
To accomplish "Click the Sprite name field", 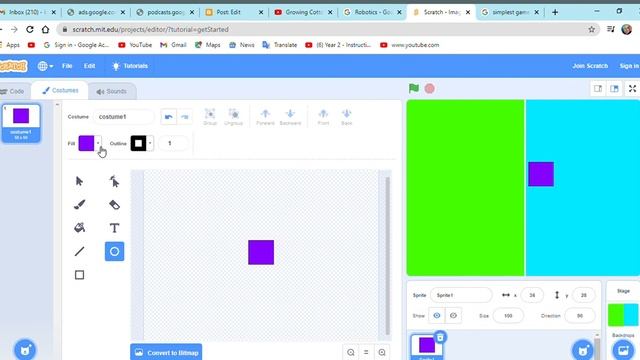I will tap(461, 295).
